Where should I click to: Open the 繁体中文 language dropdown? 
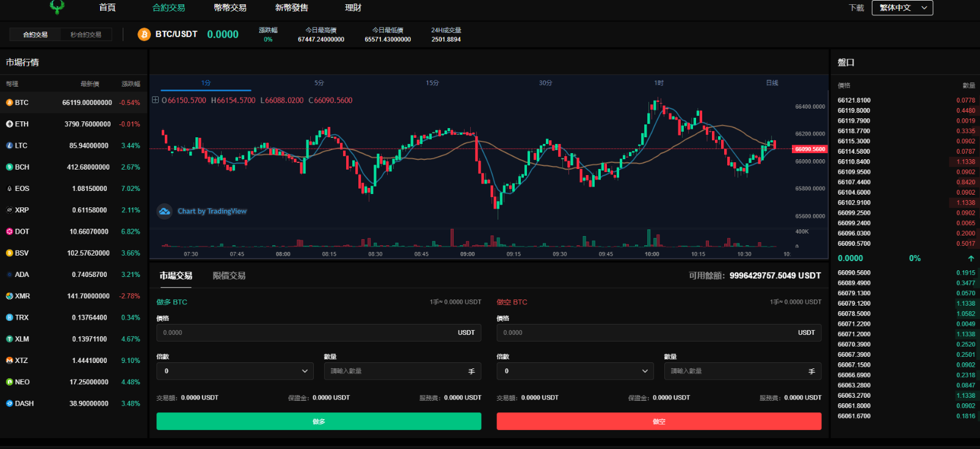(902, 8)
